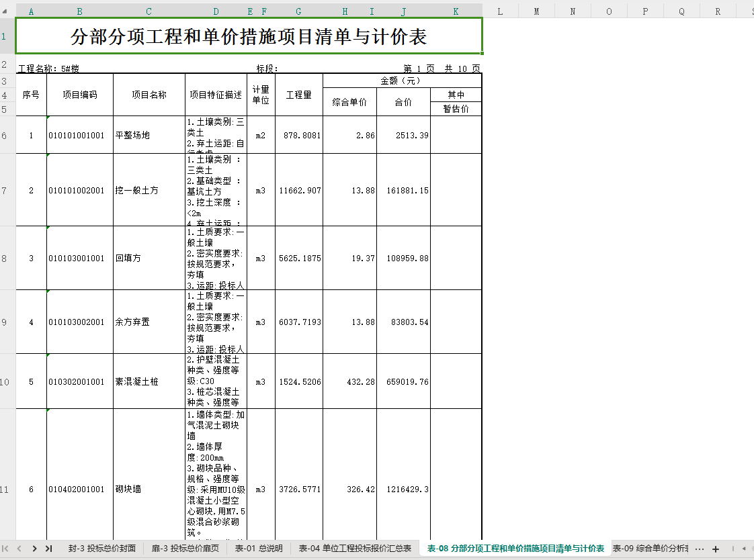Select column D header

(x=216, y=11)
